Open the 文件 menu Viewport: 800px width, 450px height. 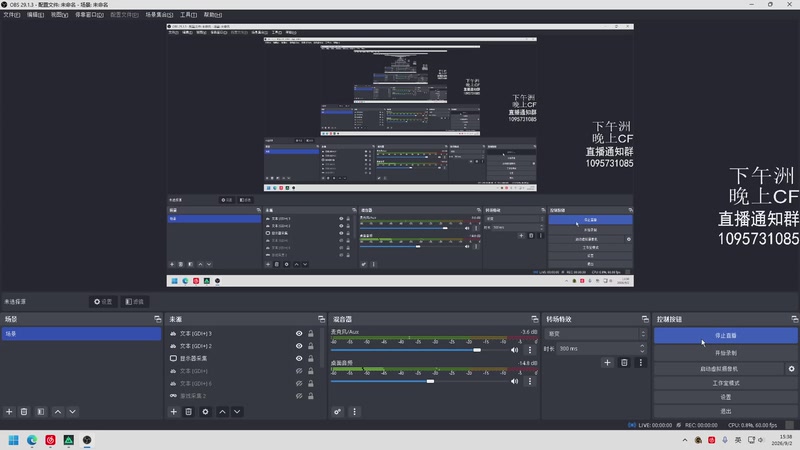[12, 15]
